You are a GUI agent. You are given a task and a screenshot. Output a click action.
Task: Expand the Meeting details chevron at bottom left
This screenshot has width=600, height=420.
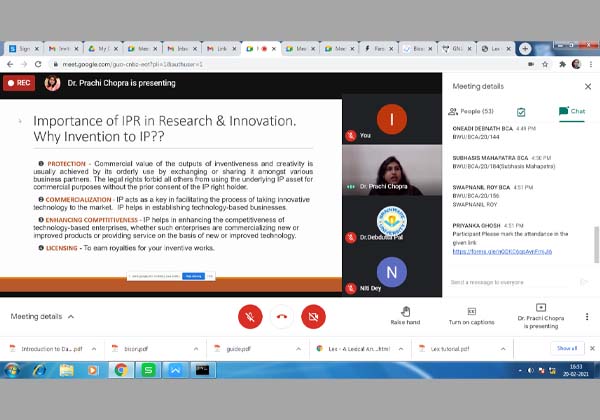coord(70,317)
